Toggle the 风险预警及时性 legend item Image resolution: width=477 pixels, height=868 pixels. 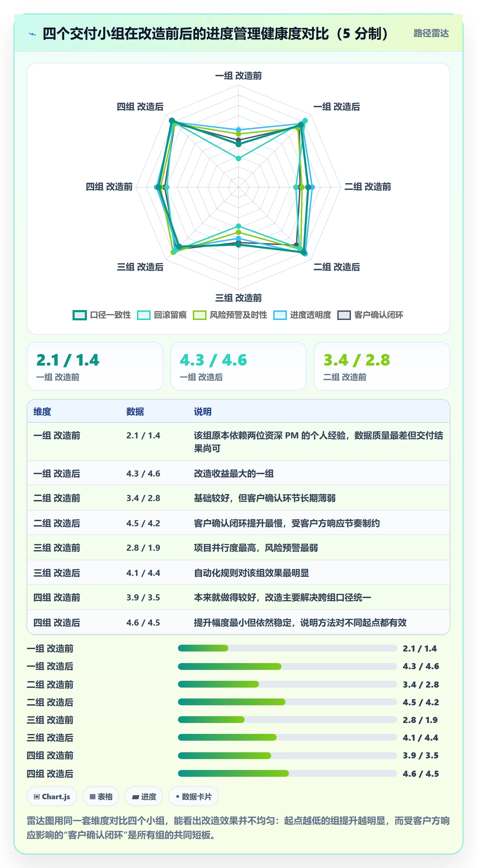point(230,315)
